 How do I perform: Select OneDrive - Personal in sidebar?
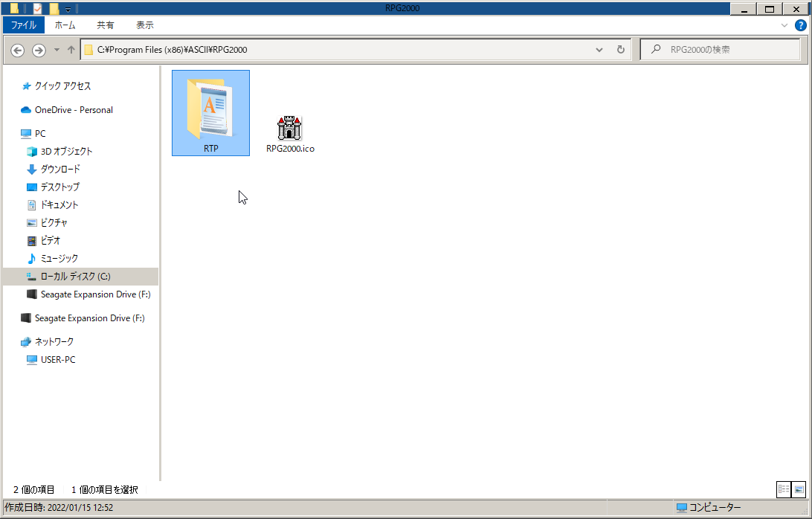pos(74,110)
